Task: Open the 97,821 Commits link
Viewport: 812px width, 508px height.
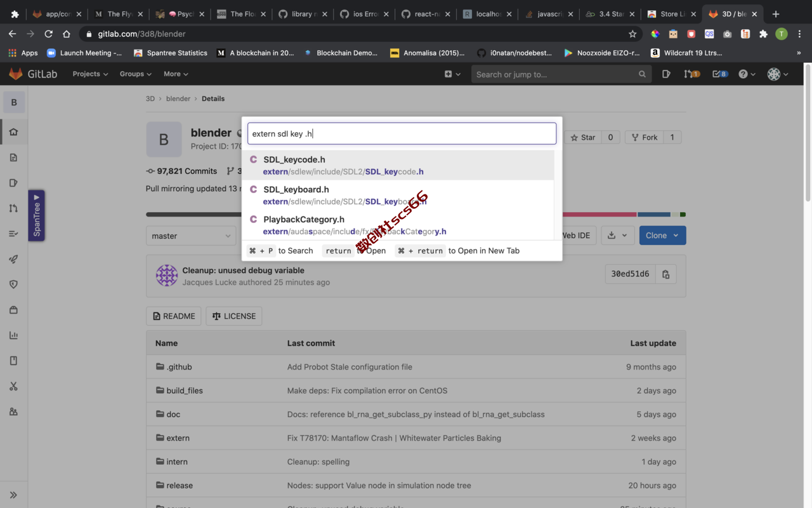Action: [x=181, y=171]
